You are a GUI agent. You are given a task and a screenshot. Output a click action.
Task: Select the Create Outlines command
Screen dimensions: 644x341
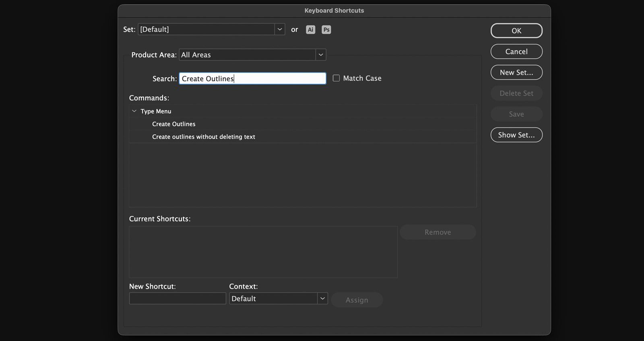(x=302, y=124)
